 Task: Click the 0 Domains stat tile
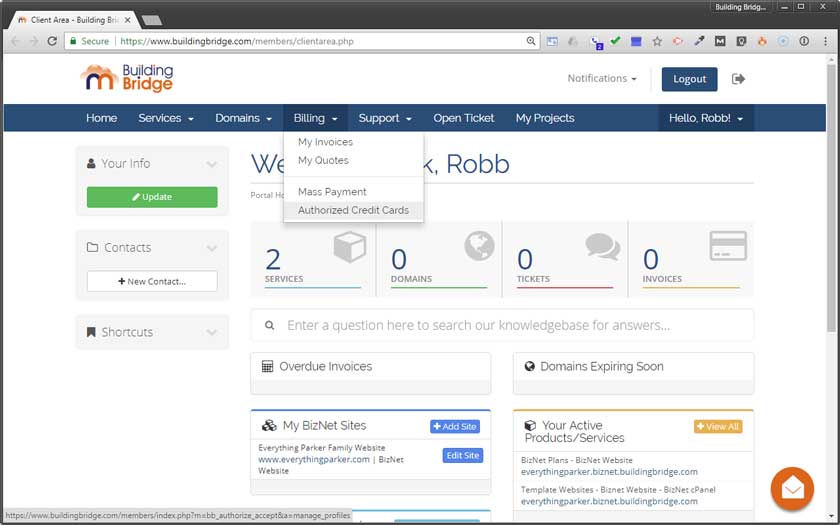[439, 259]
